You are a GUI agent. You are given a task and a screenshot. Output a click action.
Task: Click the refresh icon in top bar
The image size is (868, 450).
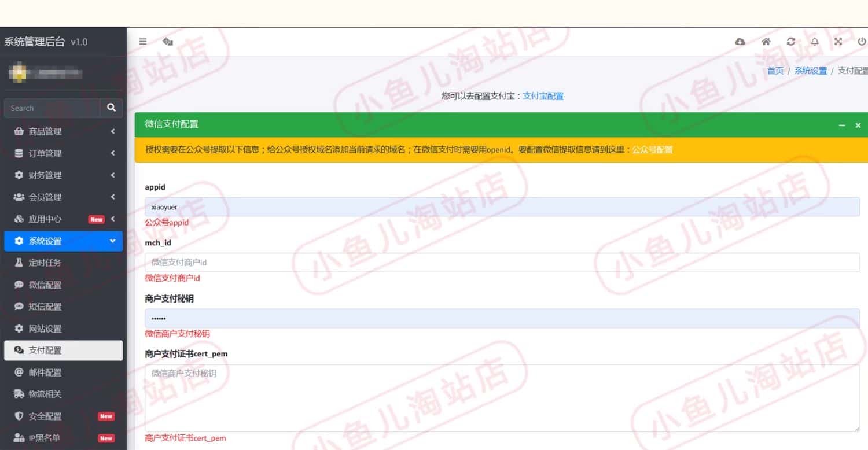coord(790,42)
